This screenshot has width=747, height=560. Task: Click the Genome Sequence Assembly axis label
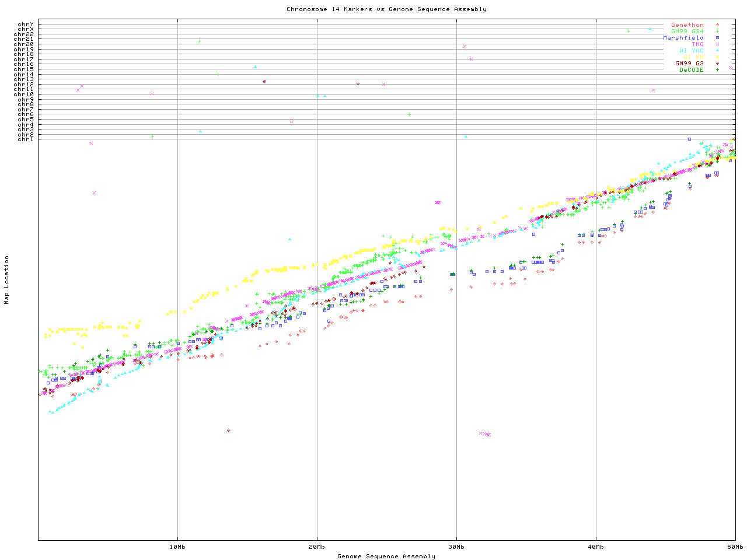point(386,556)
